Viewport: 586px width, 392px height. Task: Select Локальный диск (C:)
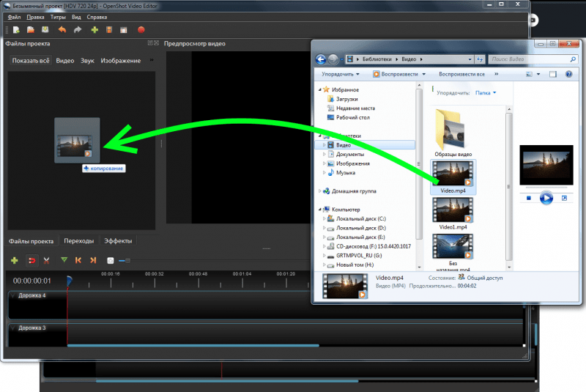tap(360, 218)
